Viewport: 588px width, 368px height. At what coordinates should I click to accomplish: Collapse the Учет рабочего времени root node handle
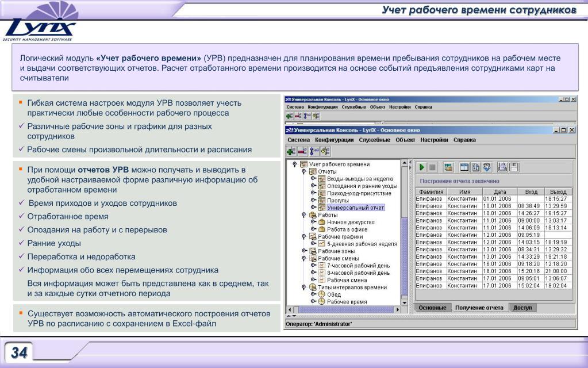(295, 164)
